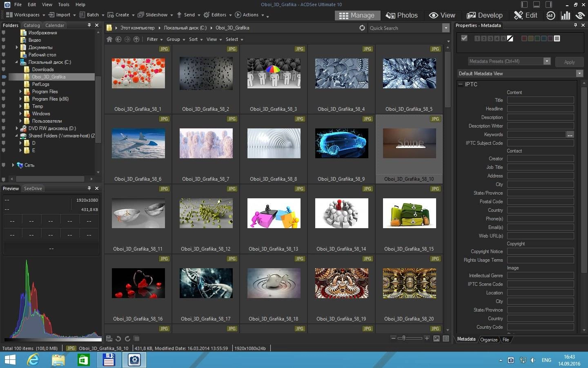Image resolution: width=588 pixels, height=368 pixels.
Task: Click the compare images icon in bottom toolbar
Action: point(137,339)
